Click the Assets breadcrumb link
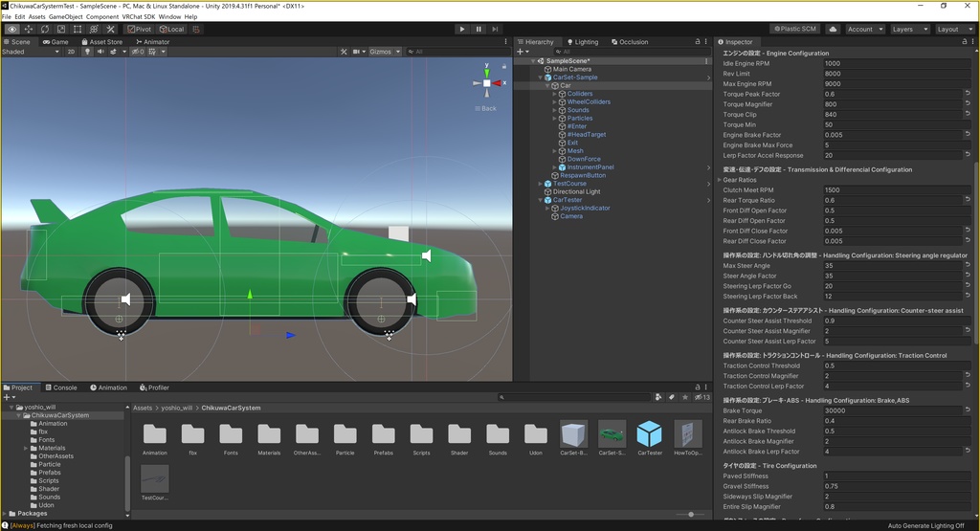Image resolution: width=980 pixels, height=531 pixels. coord(143,408)
